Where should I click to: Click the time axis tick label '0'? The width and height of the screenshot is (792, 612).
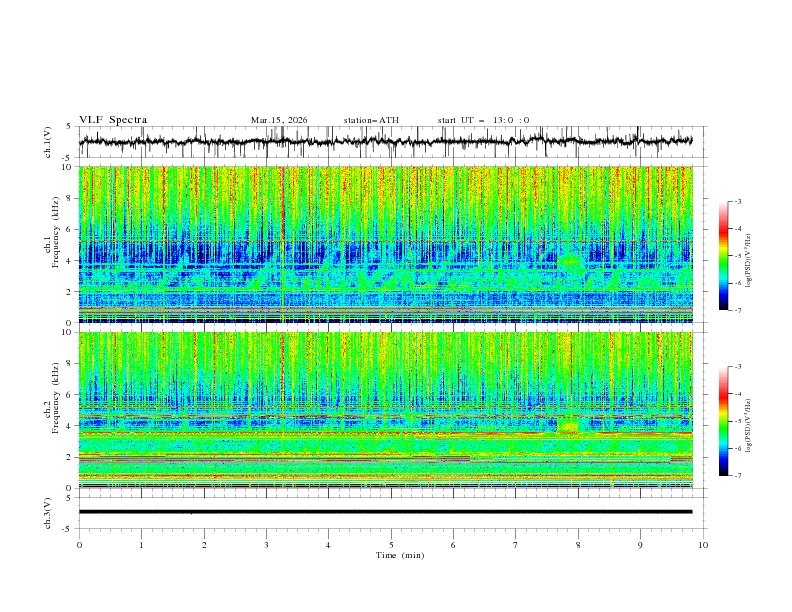click(79, 545)
